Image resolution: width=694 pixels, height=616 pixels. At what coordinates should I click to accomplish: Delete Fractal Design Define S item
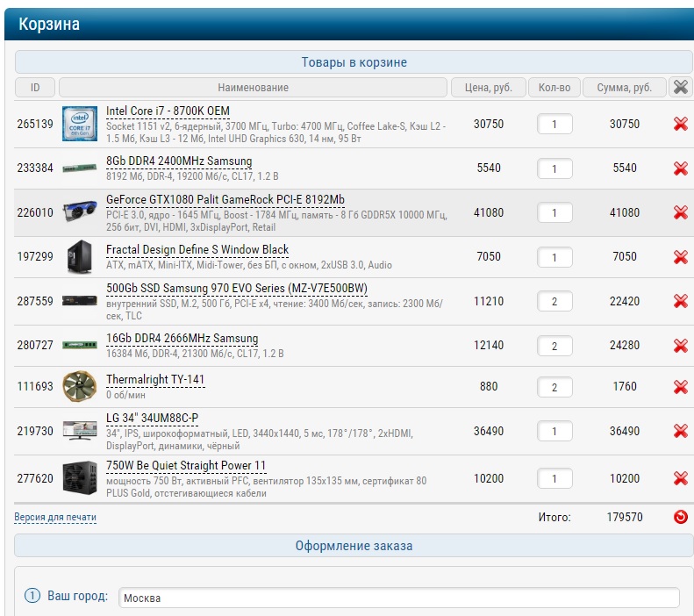(680, 256)
